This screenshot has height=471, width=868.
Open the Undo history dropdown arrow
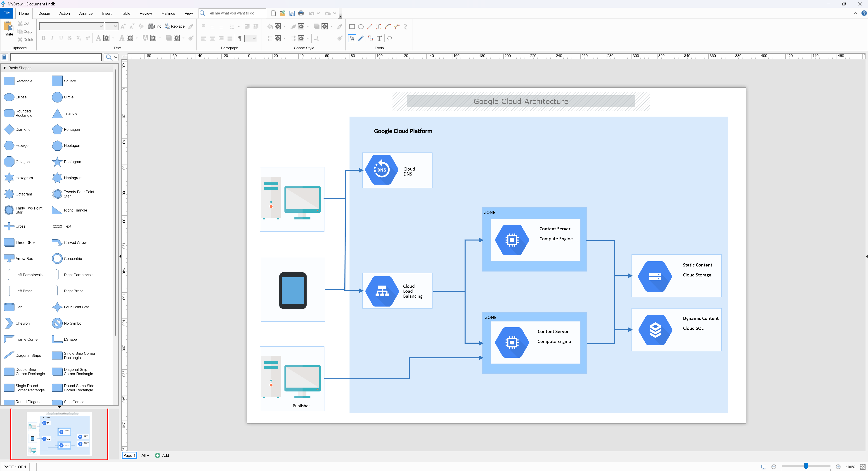click(x=318, y=14)
